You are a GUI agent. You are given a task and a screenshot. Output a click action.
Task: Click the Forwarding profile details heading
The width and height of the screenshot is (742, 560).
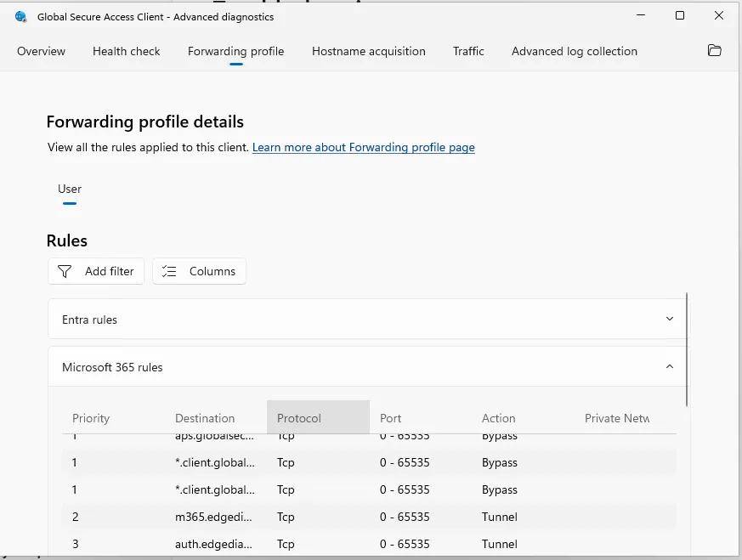coord(144,122)
